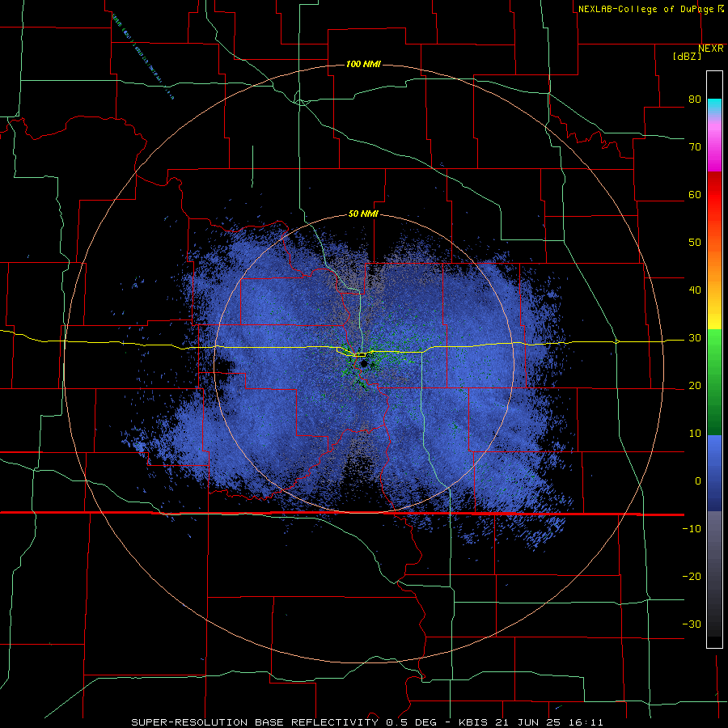Select the 60 value on the dBZ scale
This screenshot has width=728, height=728.
695,194
